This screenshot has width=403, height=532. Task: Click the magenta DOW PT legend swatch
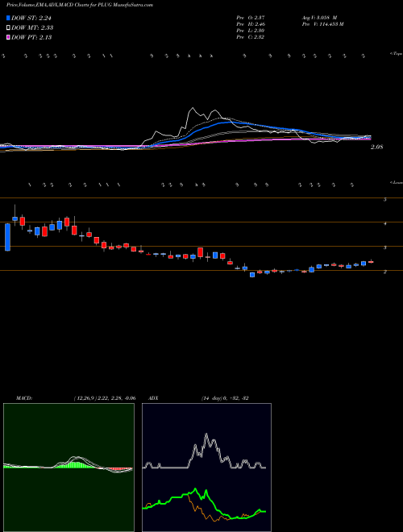(8, 37)
